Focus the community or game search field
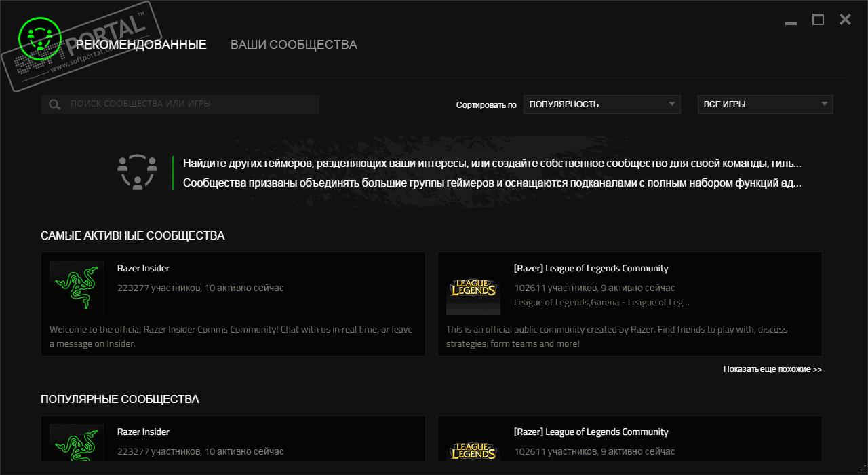Viewport: 868px width, 475px height. coord(180,104)
